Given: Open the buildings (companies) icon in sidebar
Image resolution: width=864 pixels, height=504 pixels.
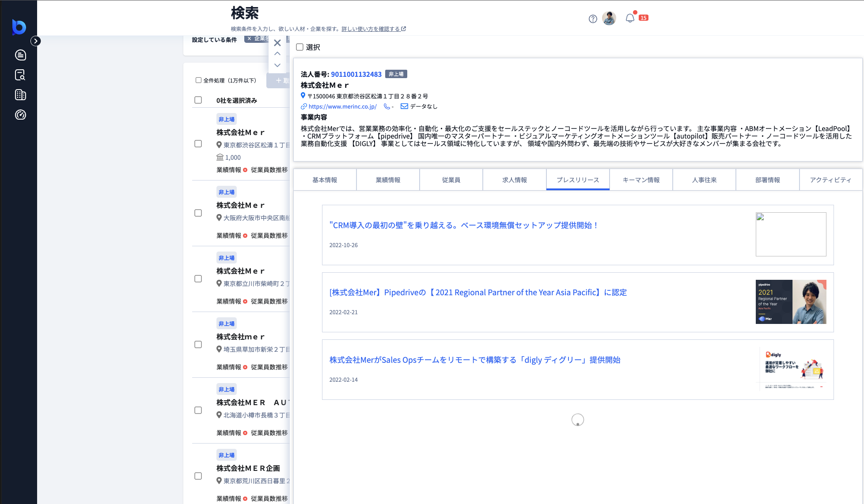Looking at the screenshot, I should (x=20, y=95).
